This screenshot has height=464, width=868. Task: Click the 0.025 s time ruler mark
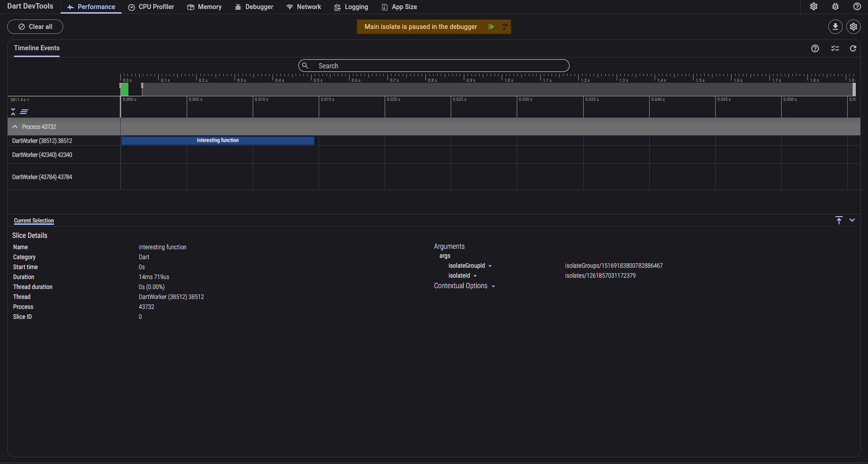coord(460,99)
